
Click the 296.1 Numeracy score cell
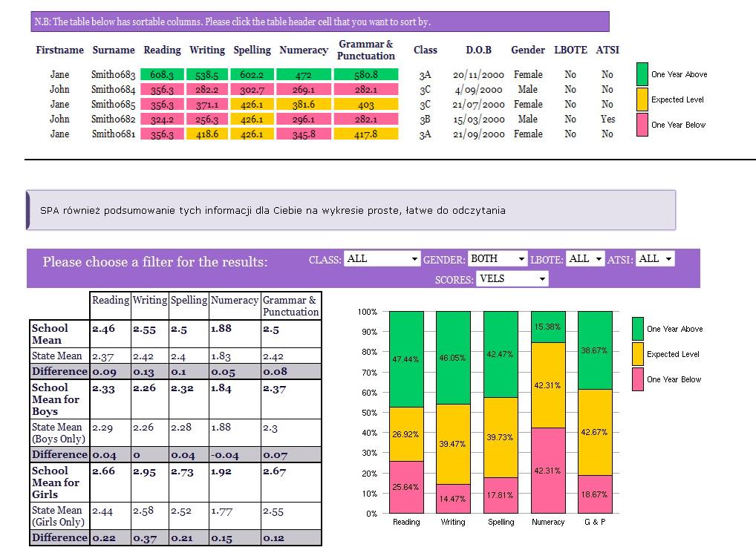tap(304, 119)
